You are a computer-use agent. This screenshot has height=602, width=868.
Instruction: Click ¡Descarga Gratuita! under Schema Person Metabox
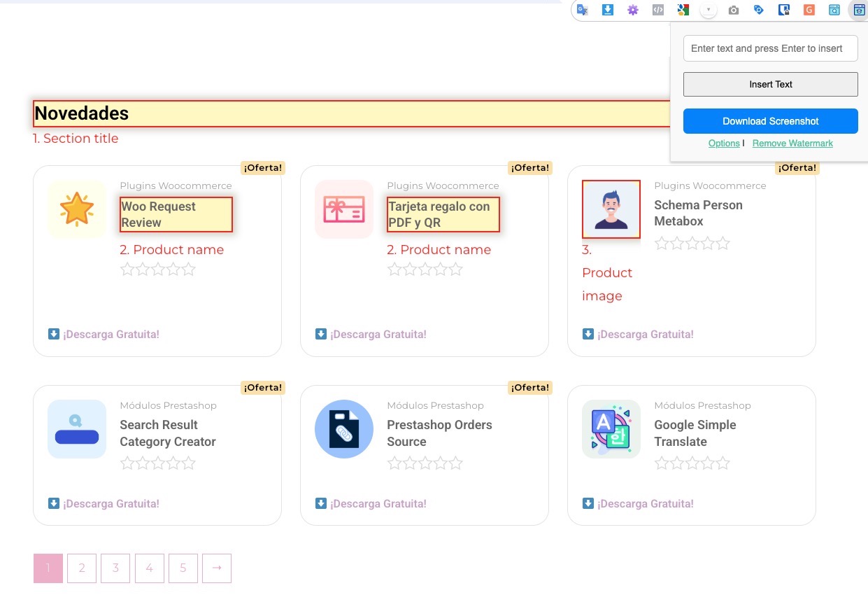[x=646, y=335]
